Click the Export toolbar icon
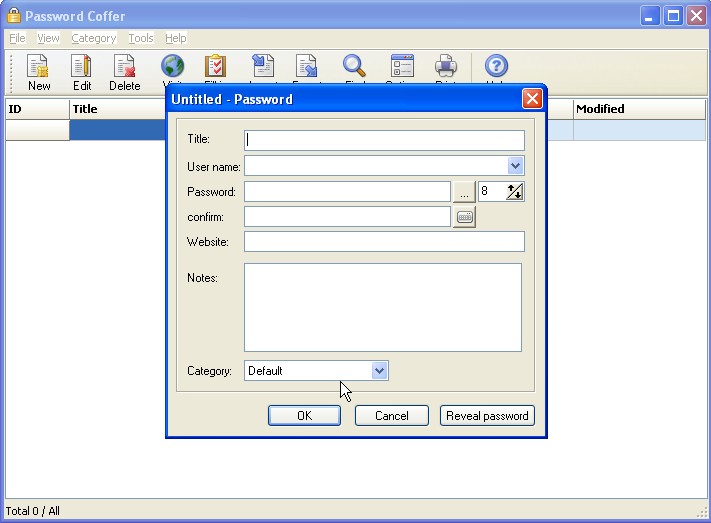This screenshot has width=711, height=523. [307, 66]
